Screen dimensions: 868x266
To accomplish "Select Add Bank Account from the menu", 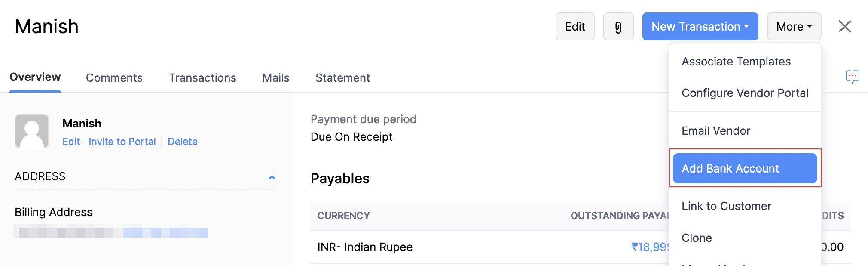I will point(730,168).
